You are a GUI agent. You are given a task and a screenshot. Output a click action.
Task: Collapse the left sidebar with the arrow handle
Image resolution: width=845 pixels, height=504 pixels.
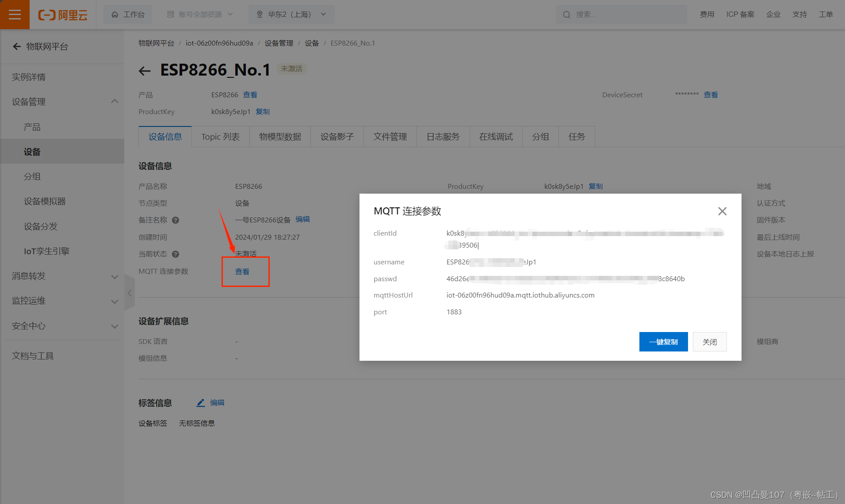[x=130, y=293]
